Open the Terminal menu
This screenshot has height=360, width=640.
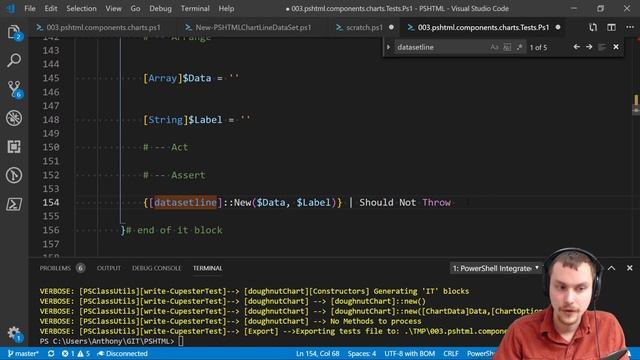click(x=195, y=8)
